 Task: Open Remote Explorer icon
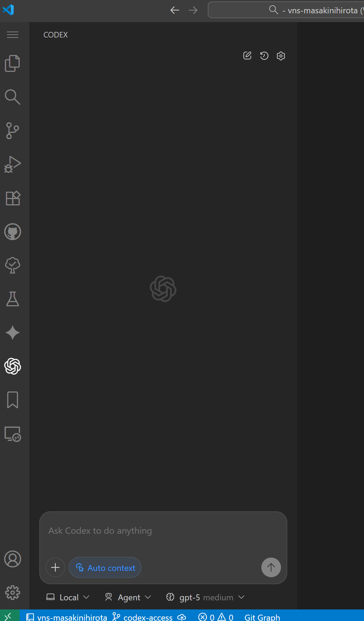[13, 434]
